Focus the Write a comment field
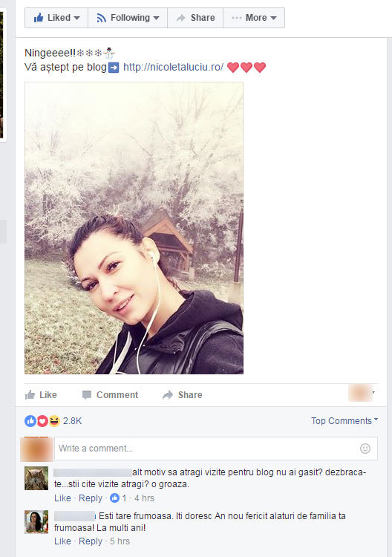 (x=215, y=449)
